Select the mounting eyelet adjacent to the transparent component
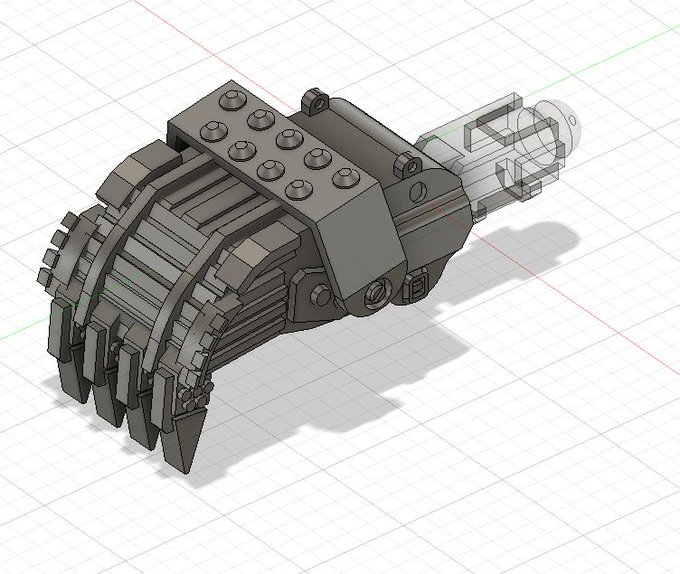 pyautogui.click(x=407, y=166)
